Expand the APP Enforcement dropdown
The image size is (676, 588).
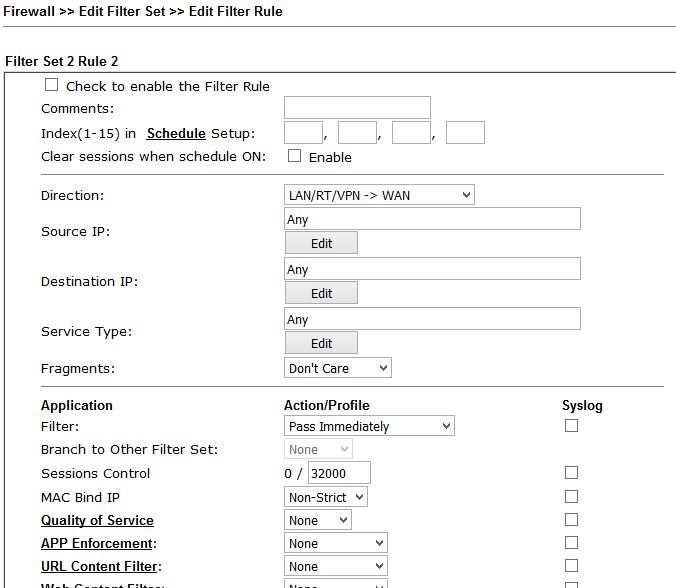[x=336, y=543]
